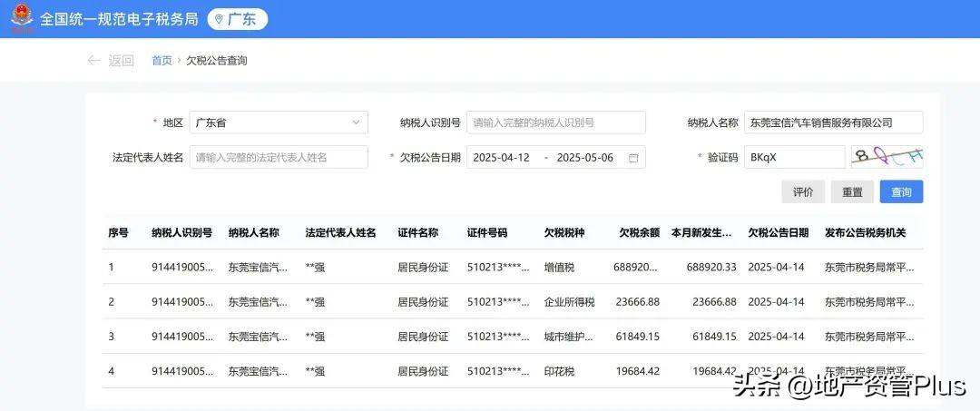The image size is (980, 411).
Task: Click the 评价 button
Action: pyautogui.click(x=803, y=191)
